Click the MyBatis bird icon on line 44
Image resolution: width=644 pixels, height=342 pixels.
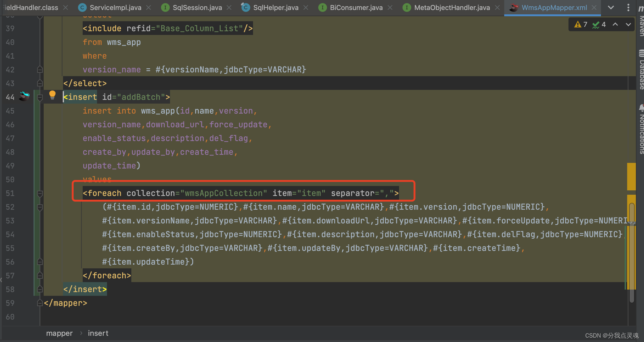24,97
